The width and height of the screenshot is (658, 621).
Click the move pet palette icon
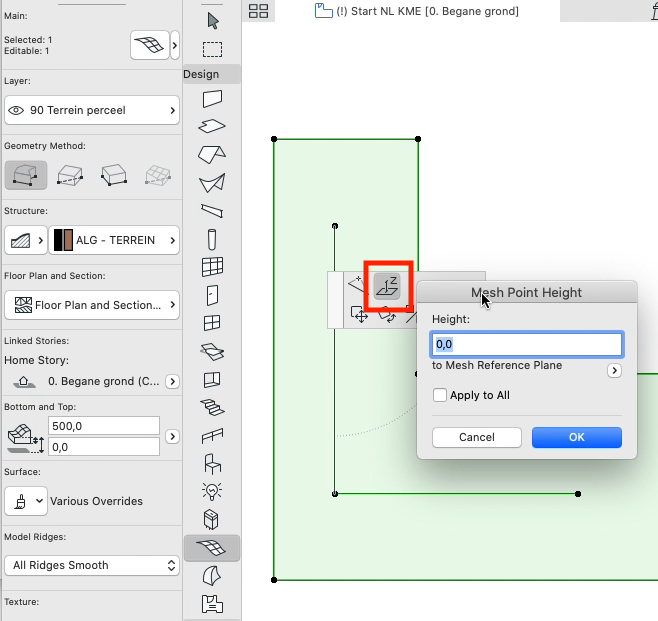point(359,314)
